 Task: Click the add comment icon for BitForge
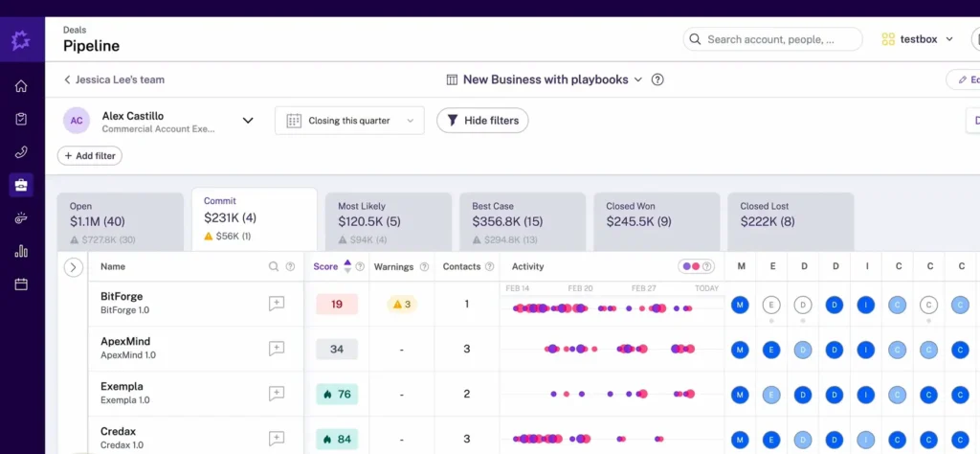pyautogui.click(x=277, y=304)
